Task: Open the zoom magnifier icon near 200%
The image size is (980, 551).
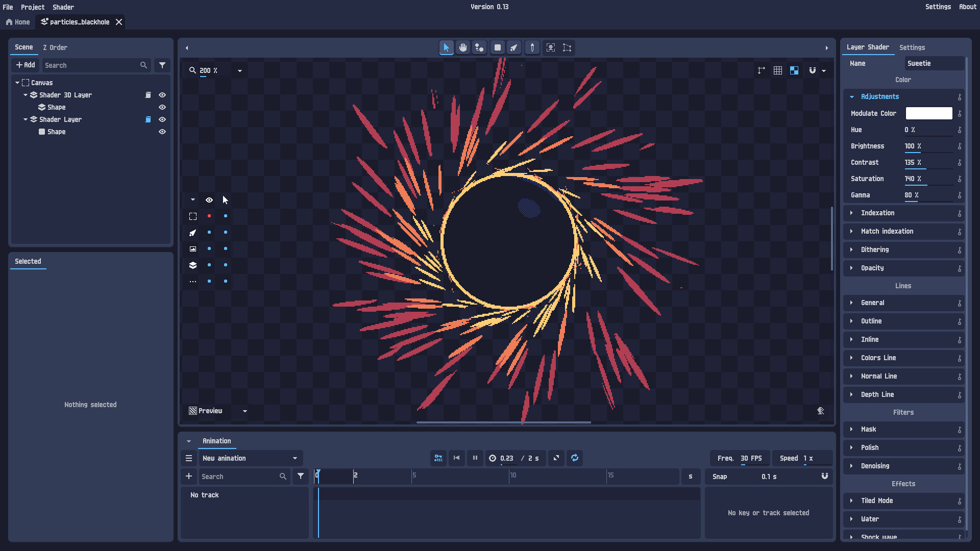Action: click(193, 70)
